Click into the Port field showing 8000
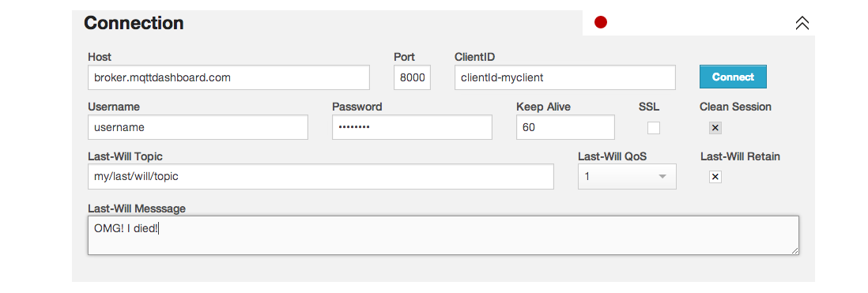Viewport: 868px width, 293px height. 413,77
